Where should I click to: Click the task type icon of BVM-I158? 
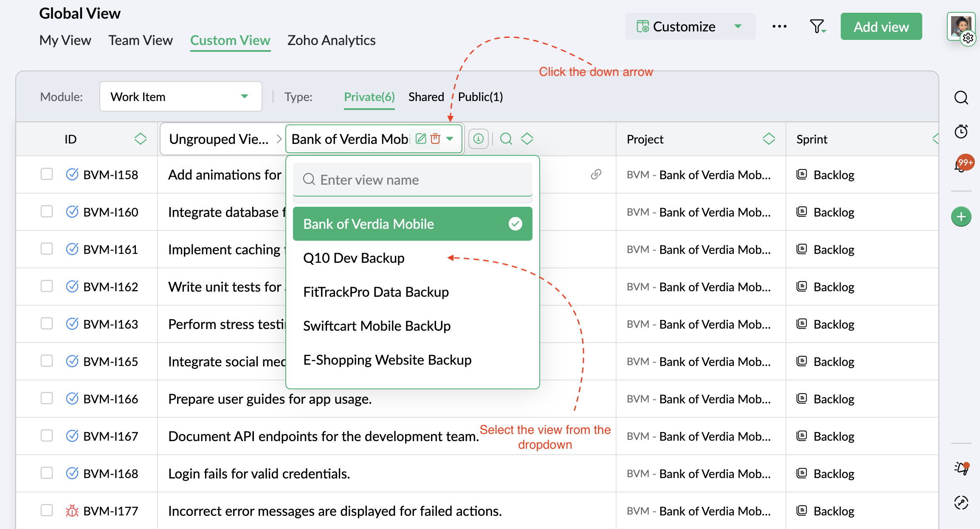pos(72,174)
